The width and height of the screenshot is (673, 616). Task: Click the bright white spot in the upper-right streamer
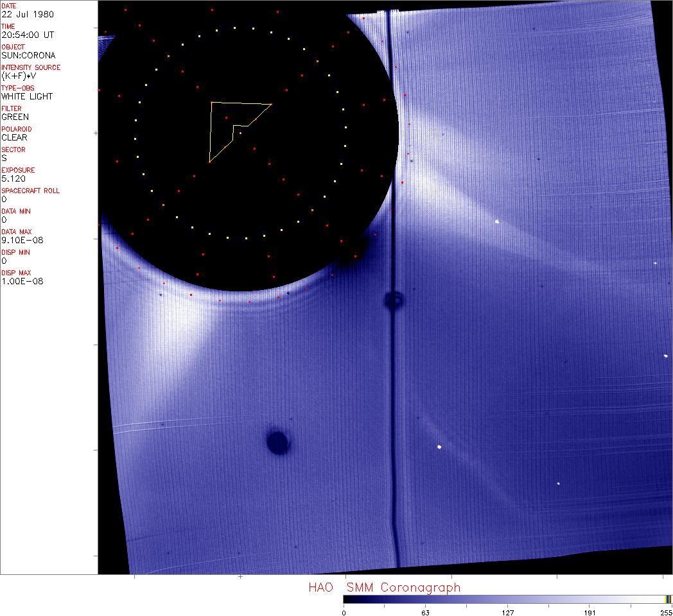click(x=497, y=222)
